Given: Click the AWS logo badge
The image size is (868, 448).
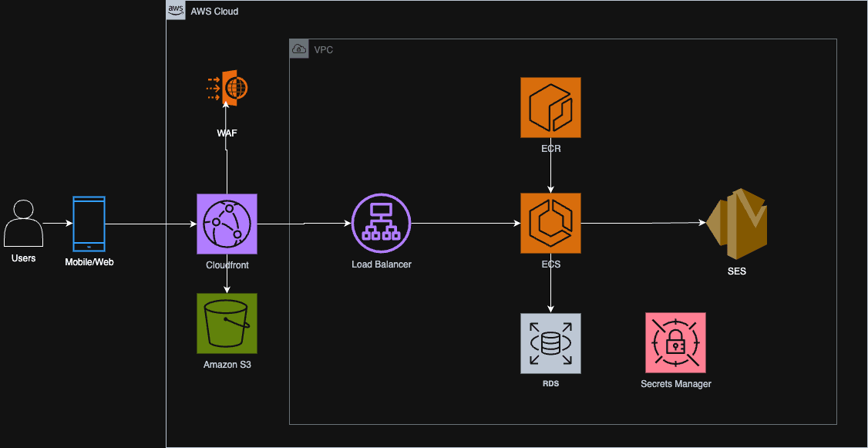Looking at the screenshot, I should coord(176,11).
